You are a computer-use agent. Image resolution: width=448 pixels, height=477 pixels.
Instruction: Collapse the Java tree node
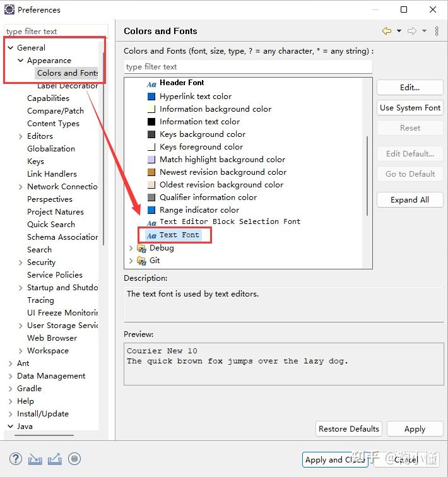[x=11, y=427]
